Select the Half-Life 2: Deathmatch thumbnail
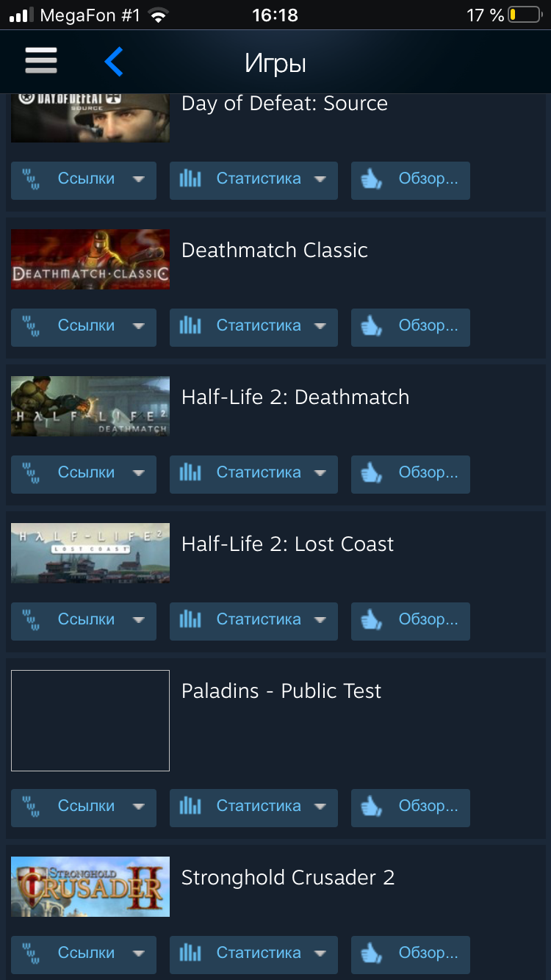551x980 pixels. click(x=90, y=406)
